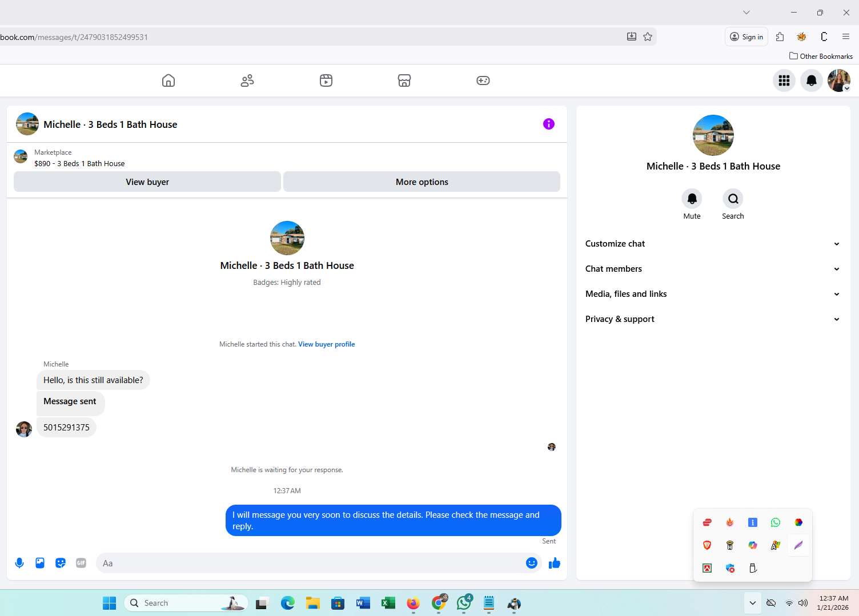This screenshot has width=859, height=616.
Task: Click the large house avatar in right panel
Action: [713, 135]
